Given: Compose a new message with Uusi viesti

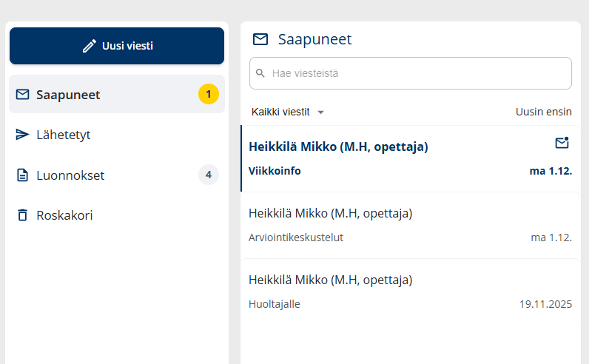Looking at the screenshot, I should 117,46.
